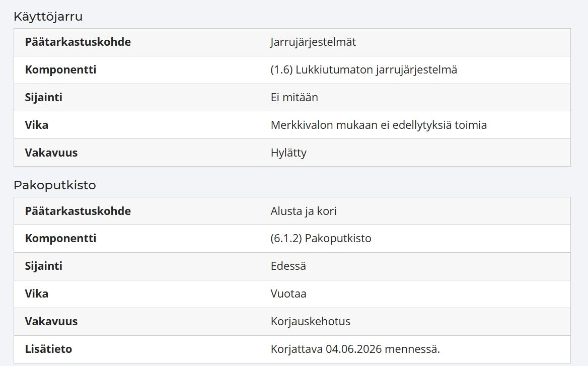Screen dimensions: 588x366
Task: Select the 'Ei mitään' location value
Action: click(295, 98)
